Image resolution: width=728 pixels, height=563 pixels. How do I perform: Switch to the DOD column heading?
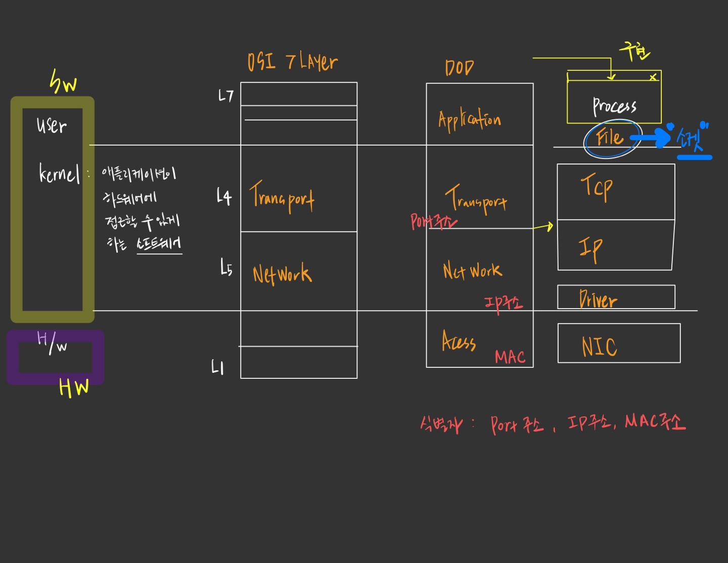pyautogui.click(x=459, y=66)
